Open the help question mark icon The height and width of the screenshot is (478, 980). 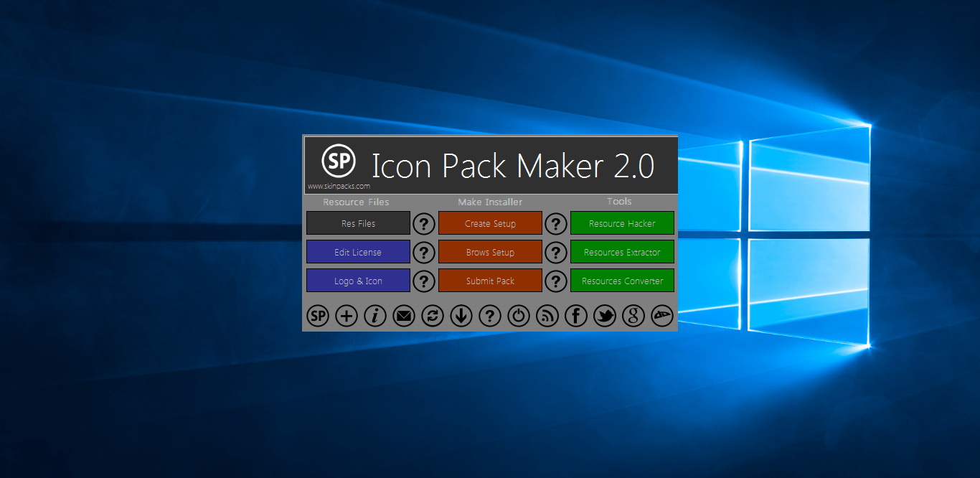pyautogui.click(x=490, y=316)
